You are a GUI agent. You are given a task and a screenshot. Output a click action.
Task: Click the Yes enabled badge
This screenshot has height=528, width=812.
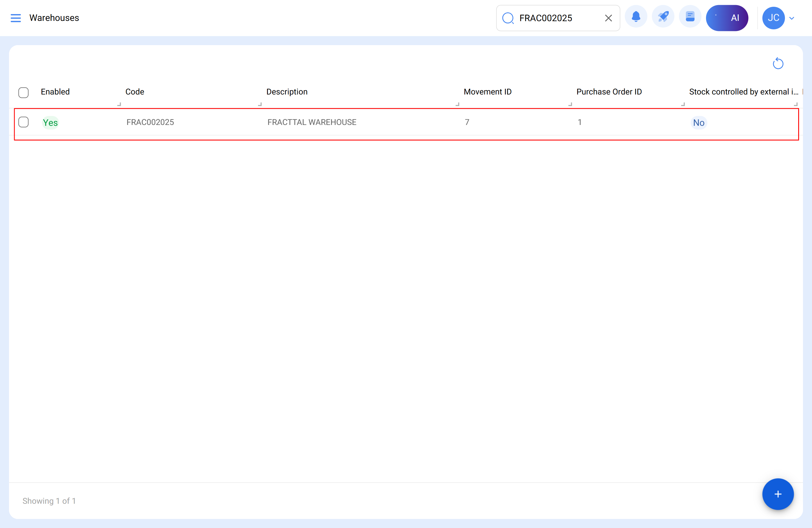coord(50,122)
